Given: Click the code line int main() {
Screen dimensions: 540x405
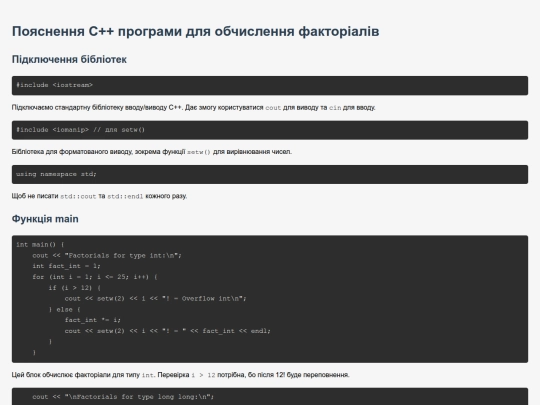Looking at the screenshot, I should coord(40,245).
